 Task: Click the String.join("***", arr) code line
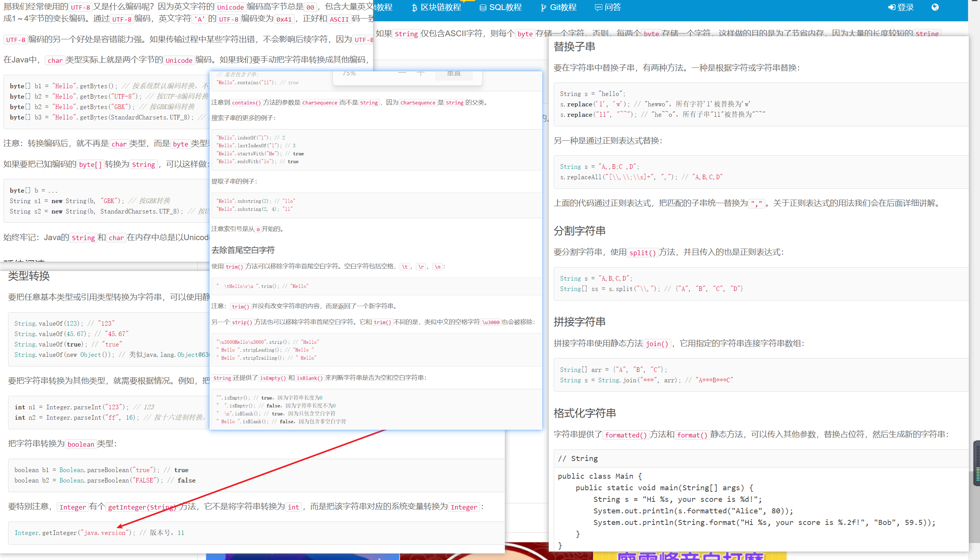(x=646, y=380)
